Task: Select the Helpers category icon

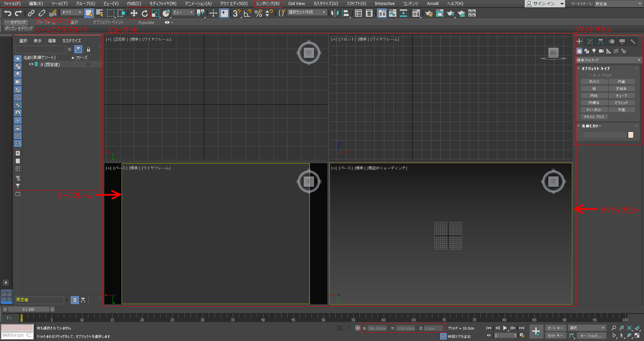Action: click(x=609, y=51)
